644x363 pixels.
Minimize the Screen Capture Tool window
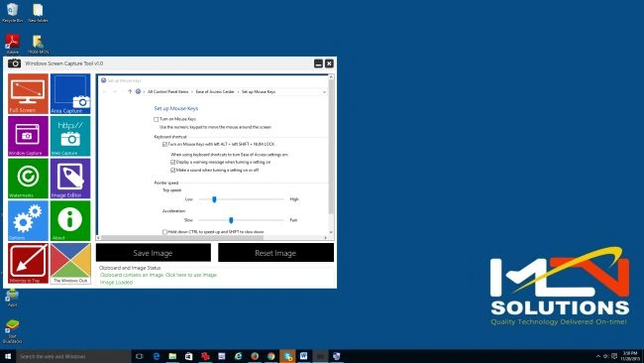pyautogui.click(x=318, y=63)
